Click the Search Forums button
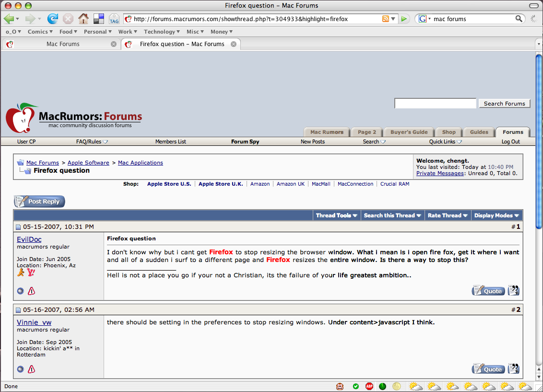 [x=504, y=104]
